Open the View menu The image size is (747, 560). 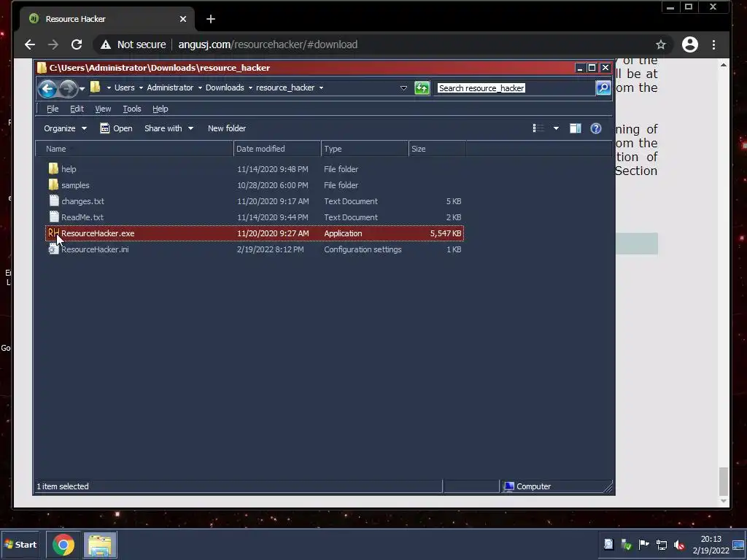(x=103, y=109)
